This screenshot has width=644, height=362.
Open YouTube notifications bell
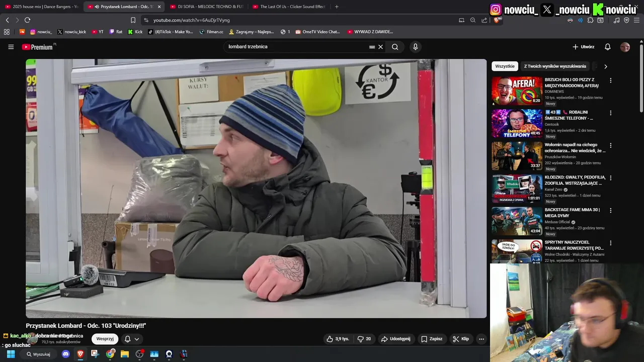[608, 47]
